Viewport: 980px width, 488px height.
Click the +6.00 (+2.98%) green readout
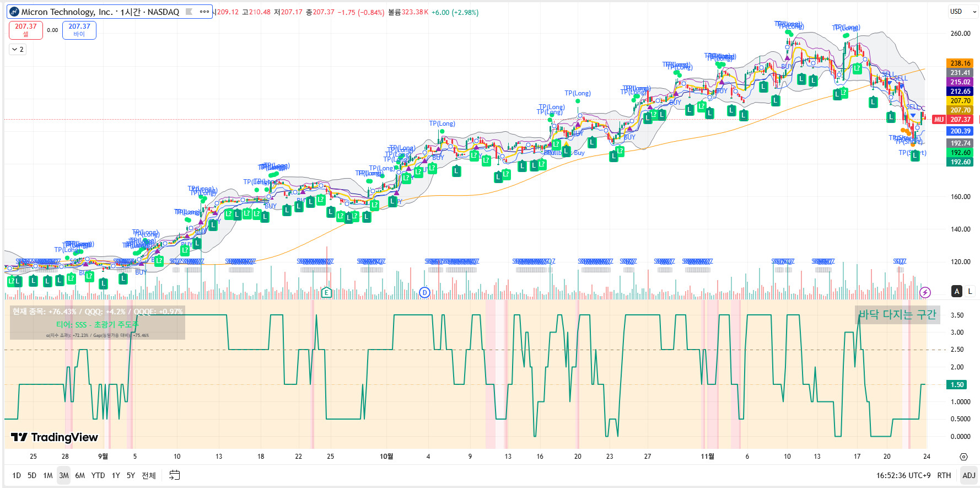click(x=455, y=12)
